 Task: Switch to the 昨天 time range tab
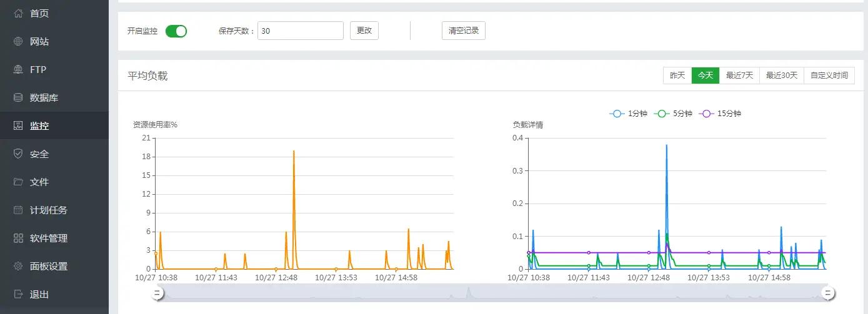click(x=677, y=76)
